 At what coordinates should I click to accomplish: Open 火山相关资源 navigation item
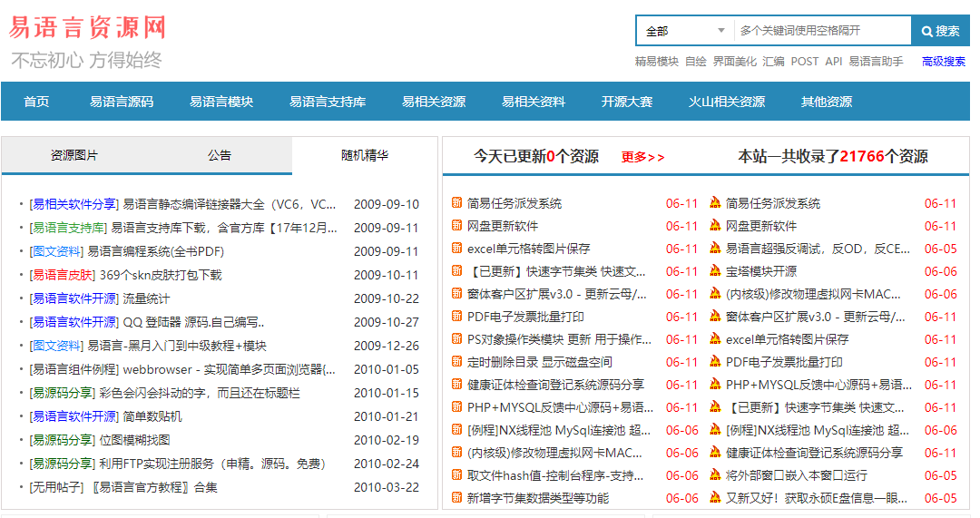pyautogui.click(x=727, y=102)
